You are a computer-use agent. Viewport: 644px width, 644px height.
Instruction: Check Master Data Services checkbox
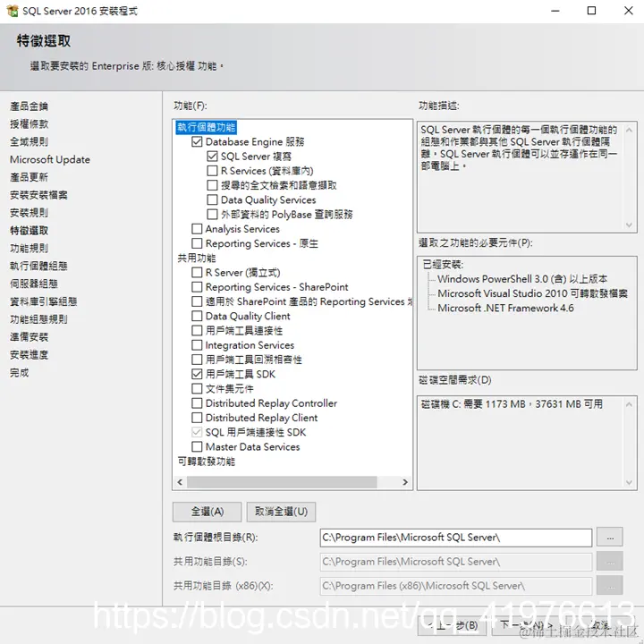pyautogui.click(x=197, y=446)
